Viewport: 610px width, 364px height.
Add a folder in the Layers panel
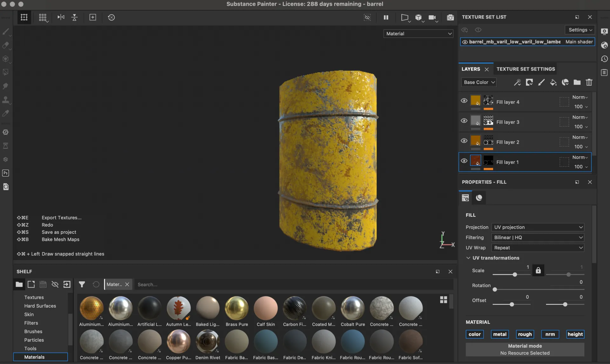577,82
